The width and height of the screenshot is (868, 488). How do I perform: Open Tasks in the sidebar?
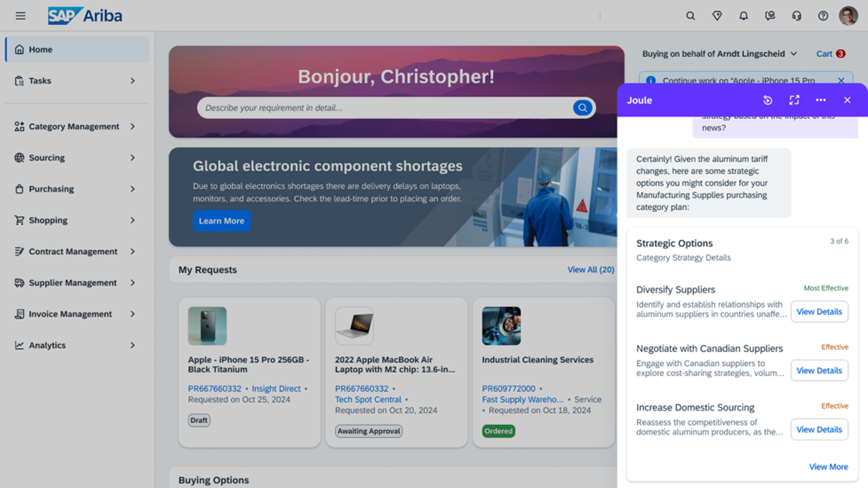pyautogui.click(x=77, y=81)
